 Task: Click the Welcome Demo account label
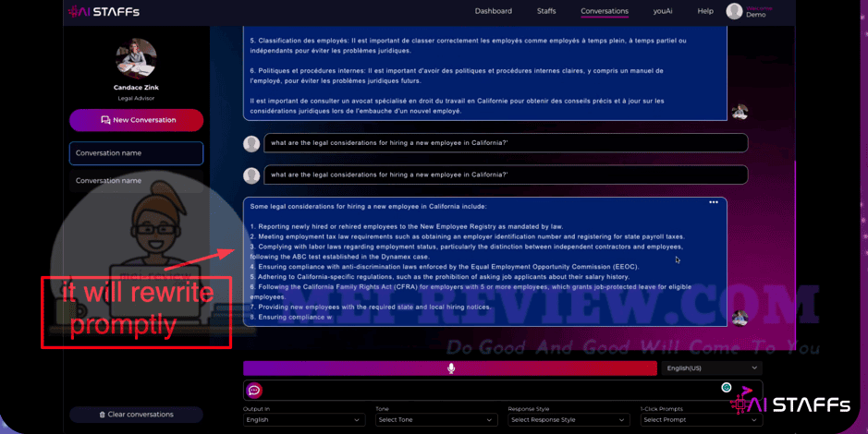[x=759, y=12]
